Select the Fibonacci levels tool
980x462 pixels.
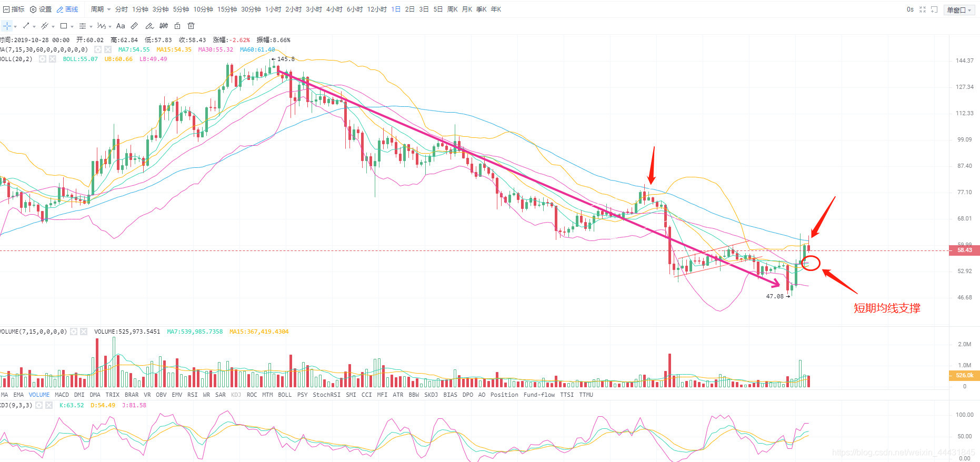point(83,26)
